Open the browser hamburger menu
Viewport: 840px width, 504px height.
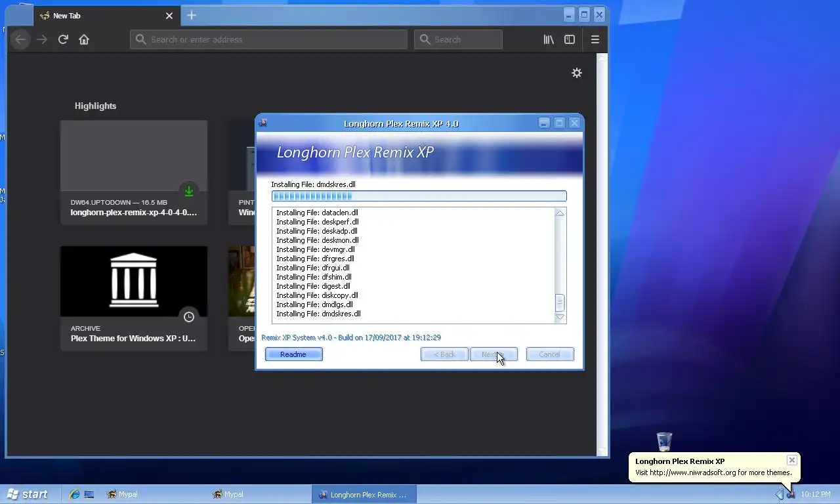[x=595, y=39]
